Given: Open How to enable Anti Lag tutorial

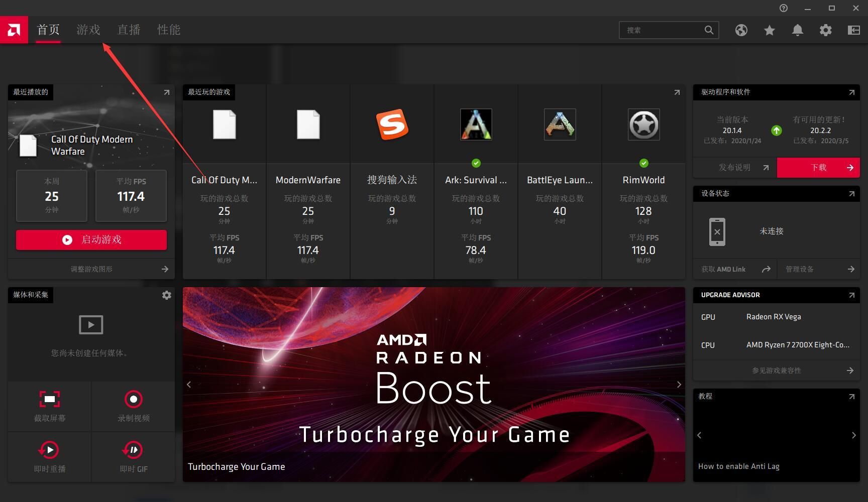Looking at the screenshot, I should click(738, 466).
